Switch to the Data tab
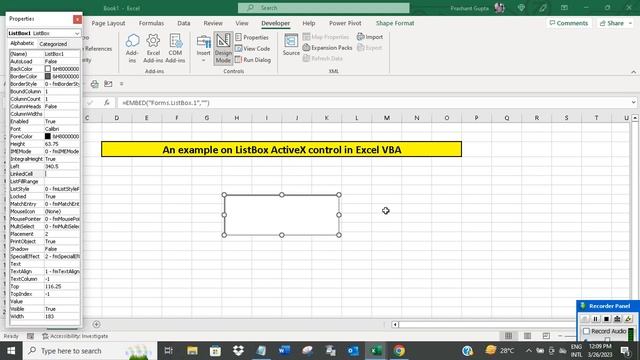 (x=184, y=23)
